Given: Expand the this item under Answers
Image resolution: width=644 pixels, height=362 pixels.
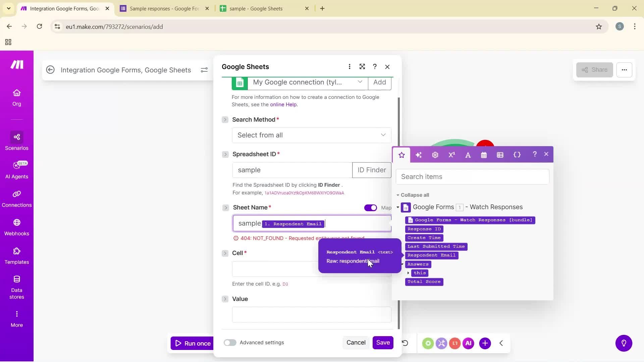Looking at the screenshot, I should point(409,273).
